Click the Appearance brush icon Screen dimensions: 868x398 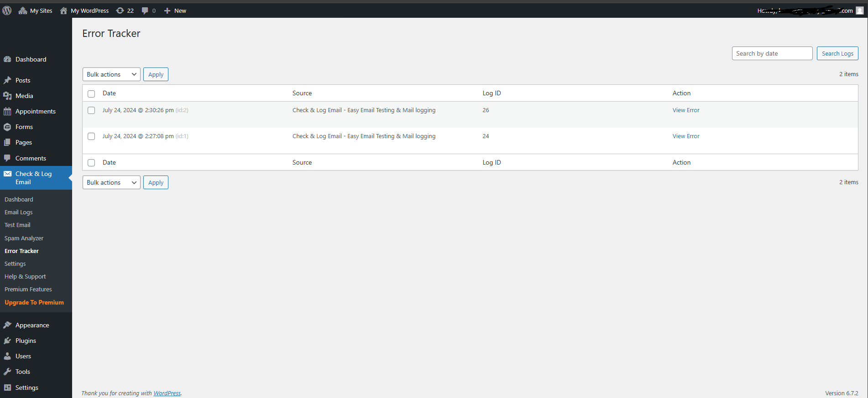7,325
